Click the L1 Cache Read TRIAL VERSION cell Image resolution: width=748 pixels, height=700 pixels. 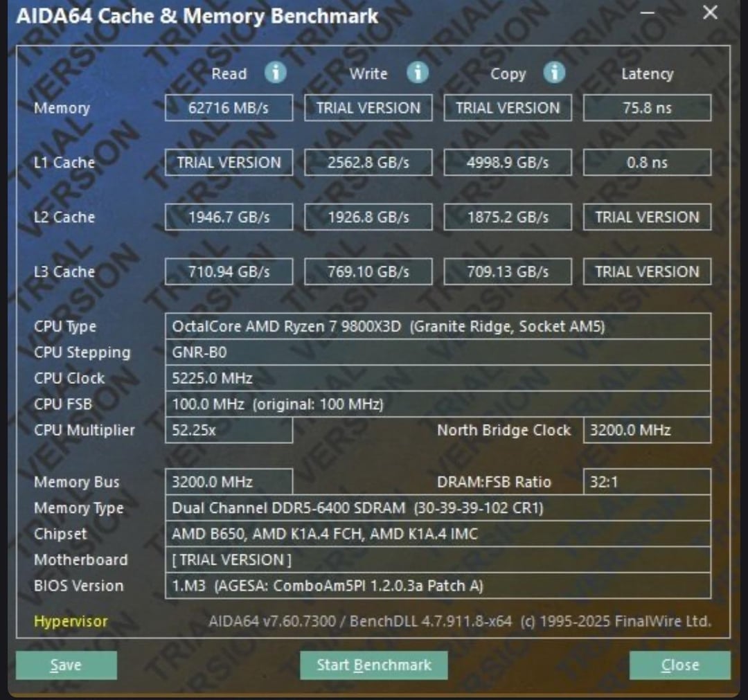tap(229, 163)
